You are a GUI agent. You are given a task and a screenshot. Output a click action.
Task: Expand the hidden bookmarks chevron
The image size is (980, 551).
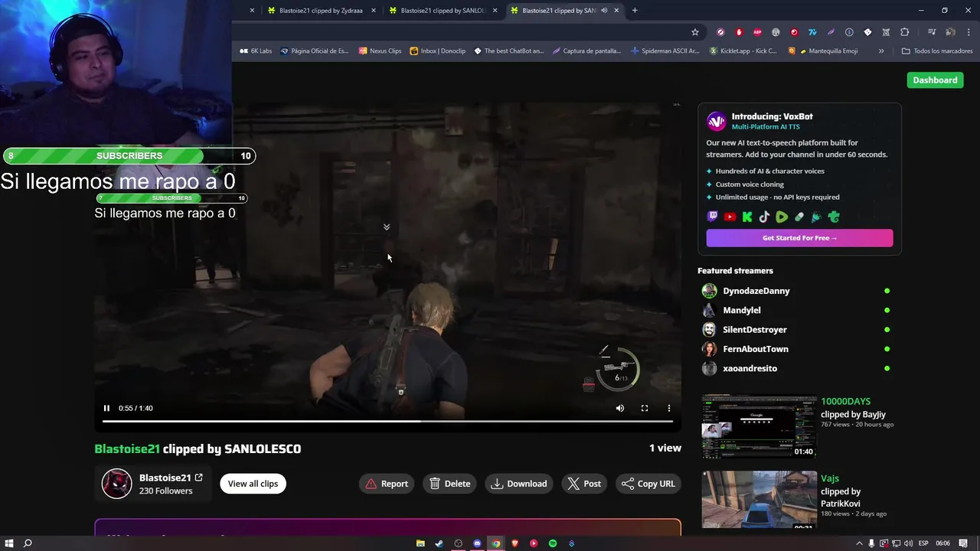[881, 51]
